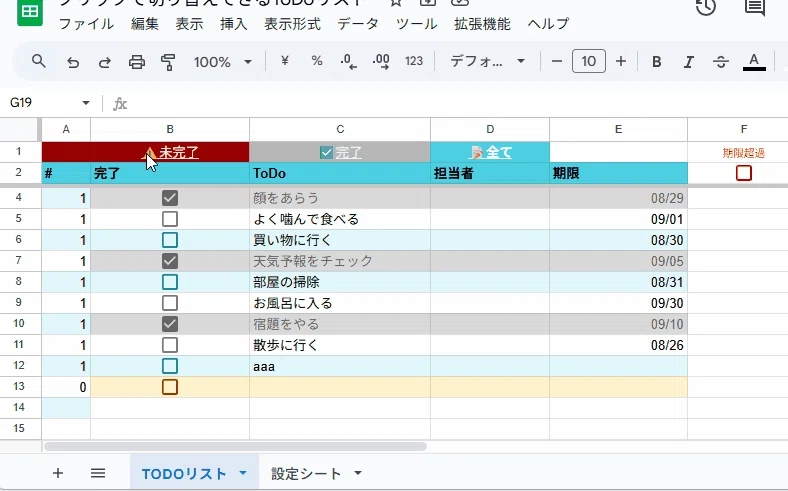
Task: Check the empty row 13 checkbox
Action: pos(170,387)
